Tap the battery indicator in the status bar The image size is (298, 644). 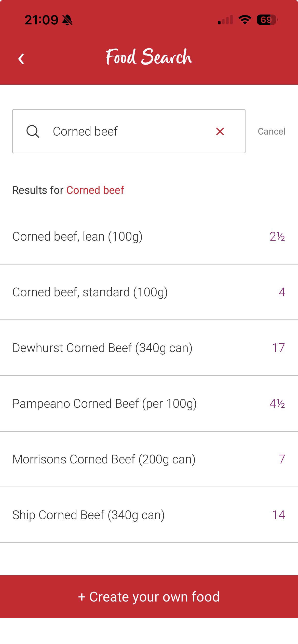(x=267, y=20)
